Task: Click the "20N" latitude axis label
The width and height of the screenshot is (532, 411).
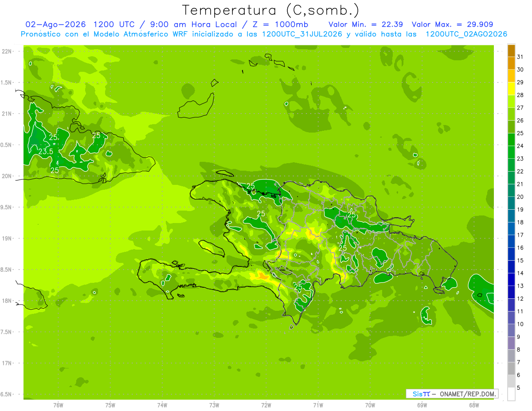Action: [x=7, y=176]
